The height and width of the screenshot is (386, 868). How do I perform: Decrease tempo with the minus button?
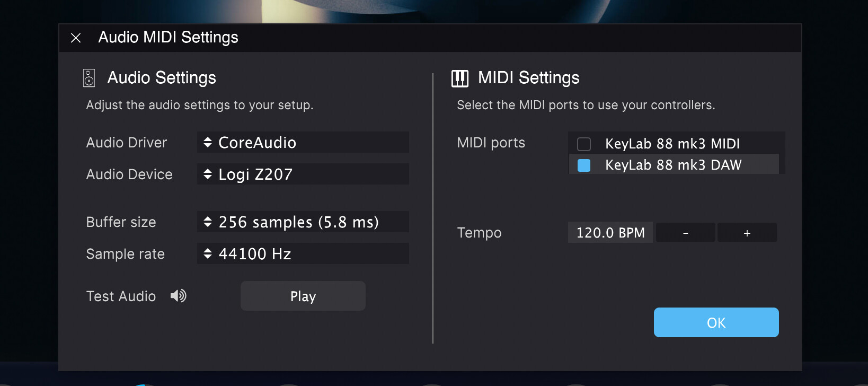coord(686,232)
